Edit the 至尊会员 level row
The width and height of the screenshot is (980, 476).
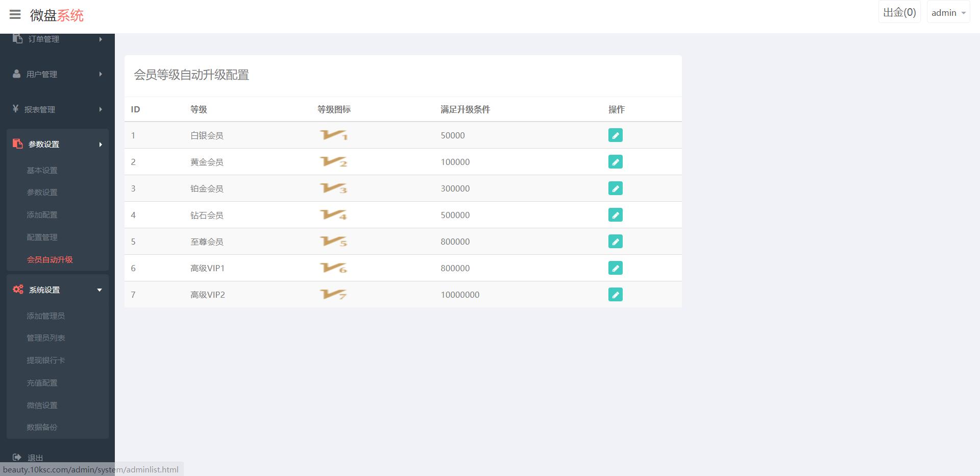click(x=615, y=242)
